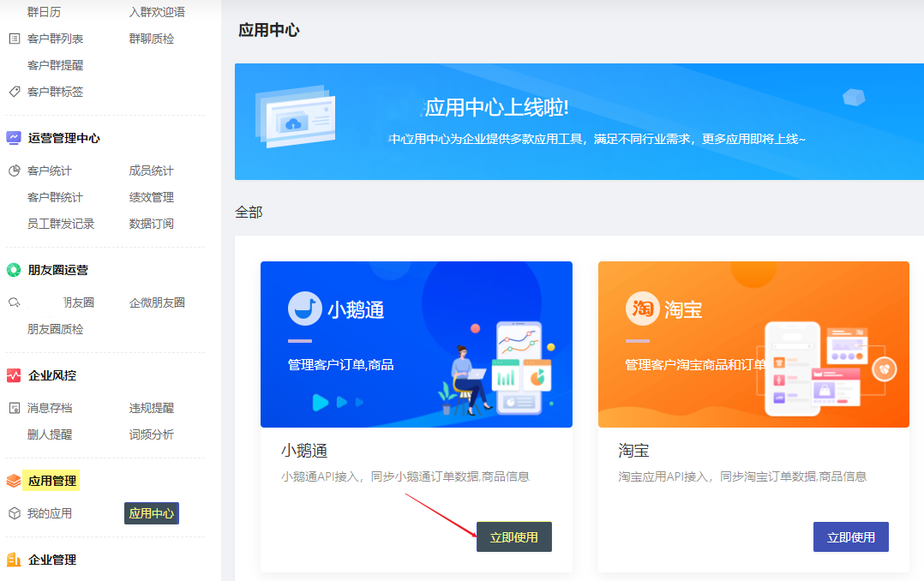The height and width of the screenshot is (581, 924).
Task: Open 消息存档 page
Action: [50, 408]
